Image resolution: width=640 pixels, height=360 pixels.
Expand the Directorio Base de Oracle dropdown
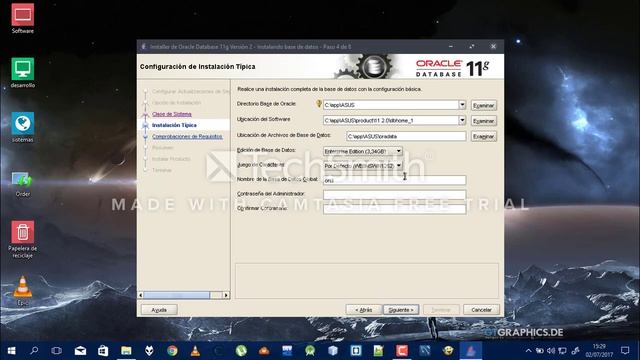[462, 105]
